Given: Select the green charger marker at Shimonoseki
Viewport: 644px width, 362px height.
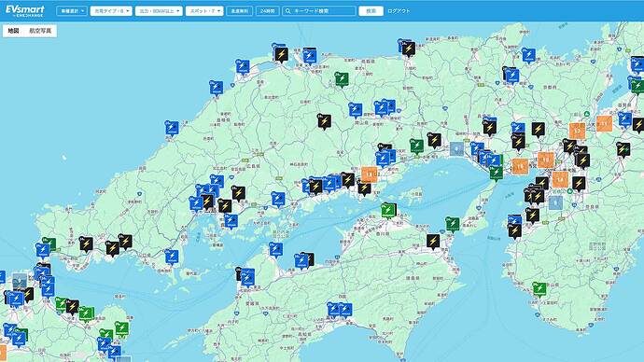Looking at the screenshot, I should click(49, 244).
